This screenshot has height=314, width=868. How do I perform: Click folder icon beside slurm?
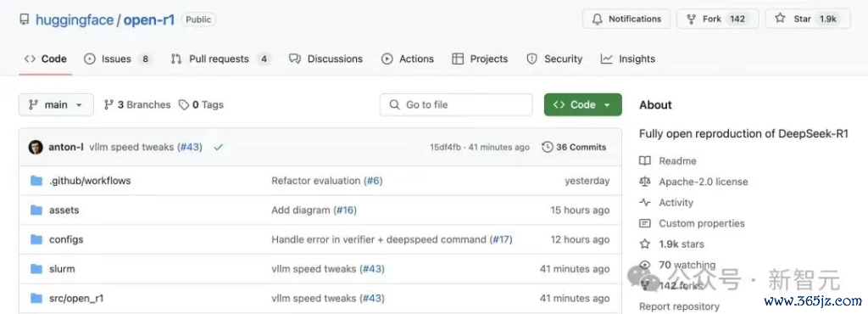[36, 268]
